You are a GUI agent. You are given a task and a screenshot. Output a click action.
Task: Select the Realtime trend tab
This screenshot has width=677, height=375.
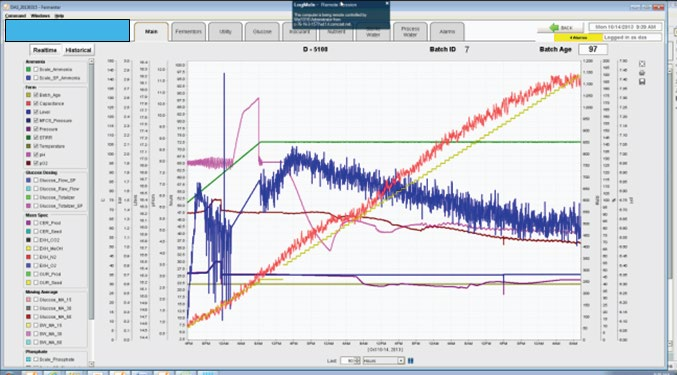(x=45, y=50)
